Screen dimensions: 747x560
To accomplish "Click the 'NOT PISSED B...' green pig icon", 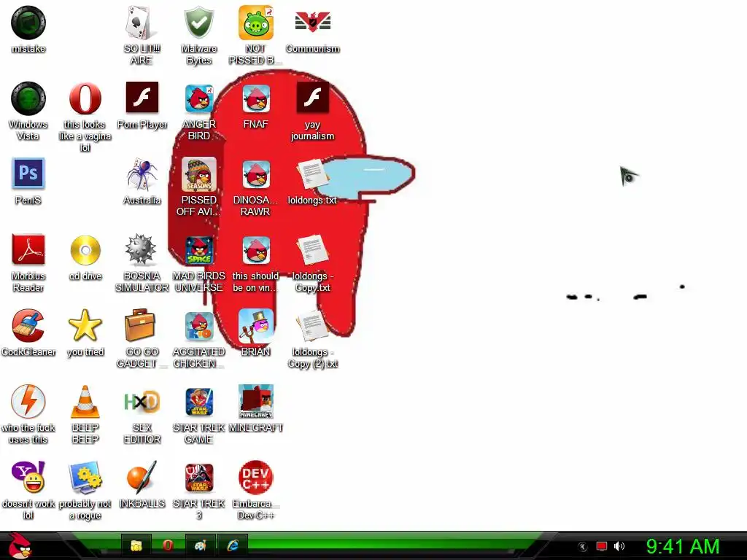I will point(256,23).
